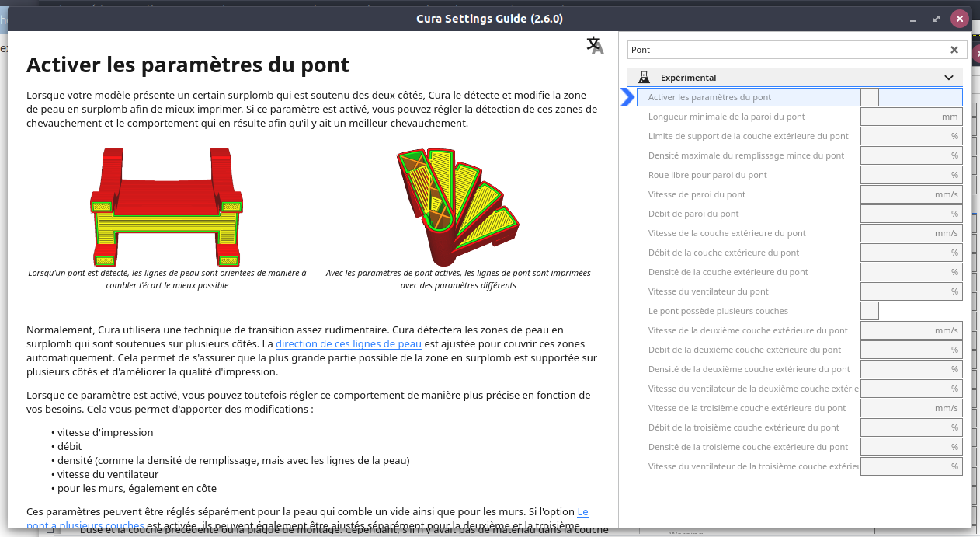Click the article heading 'Activer les paramètres du pont'

pos(188,65)
